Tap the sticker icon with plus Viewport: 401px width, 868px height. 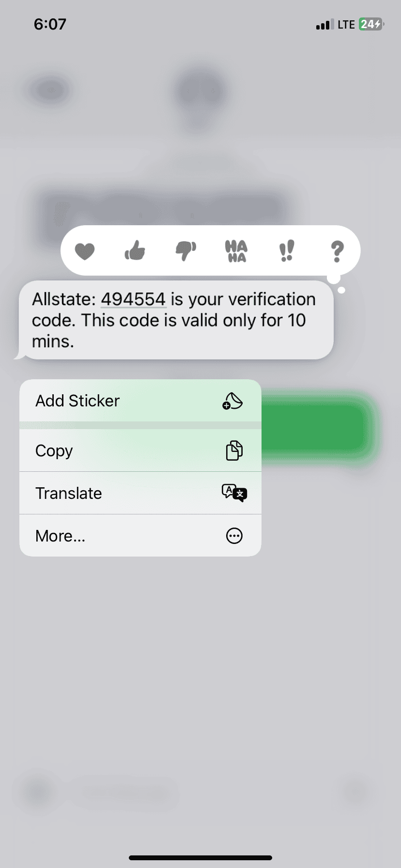[233, 401]
